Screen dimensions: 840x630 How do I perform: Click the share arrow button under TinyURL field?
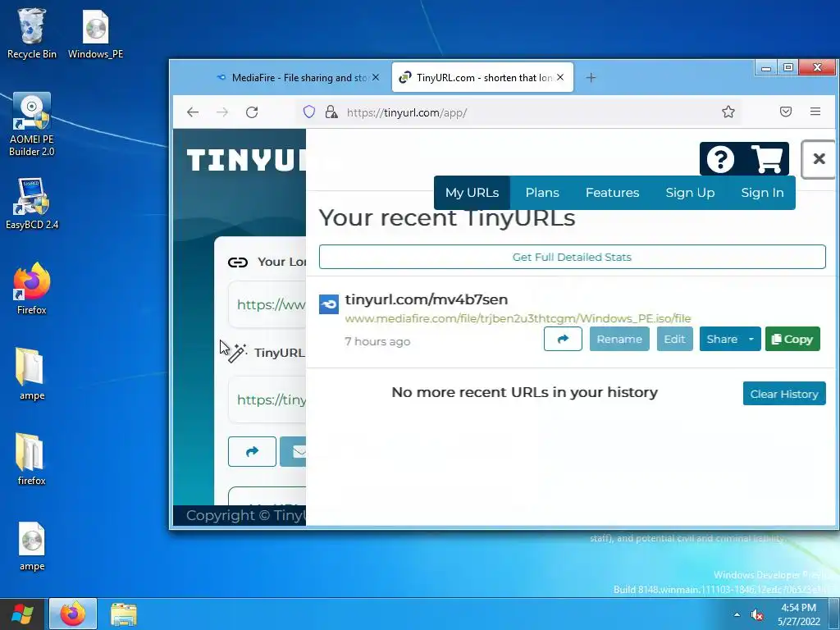pyautogui.click(x=252, y=452)
